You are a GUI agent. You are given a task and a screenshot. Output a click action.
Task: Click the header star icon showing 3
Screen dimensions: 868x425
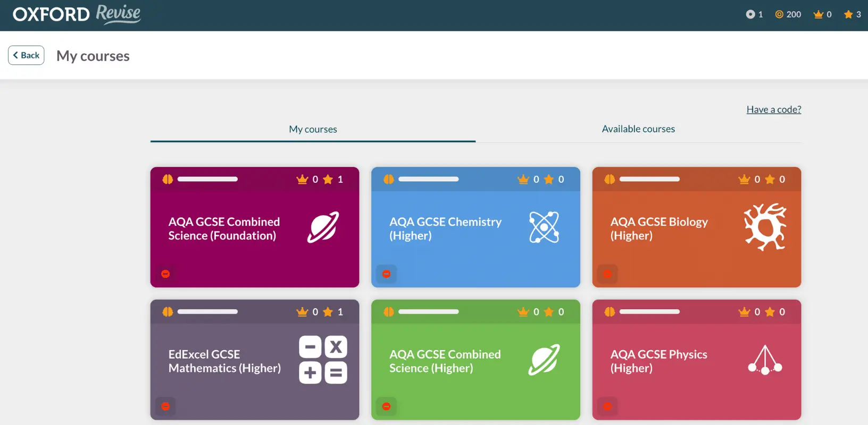click(848, 14)
